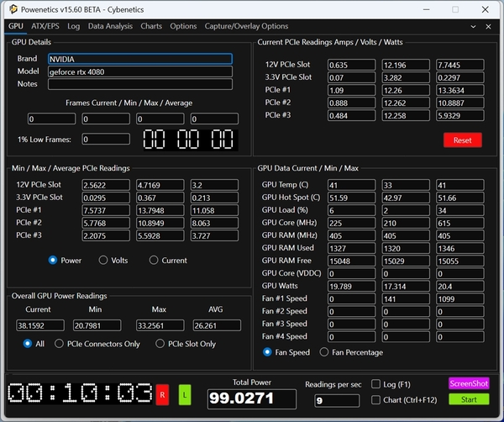Viewport: 504px width, 422px height.
Task: Enable the Log (F1) checkbox
Action: 376,384
